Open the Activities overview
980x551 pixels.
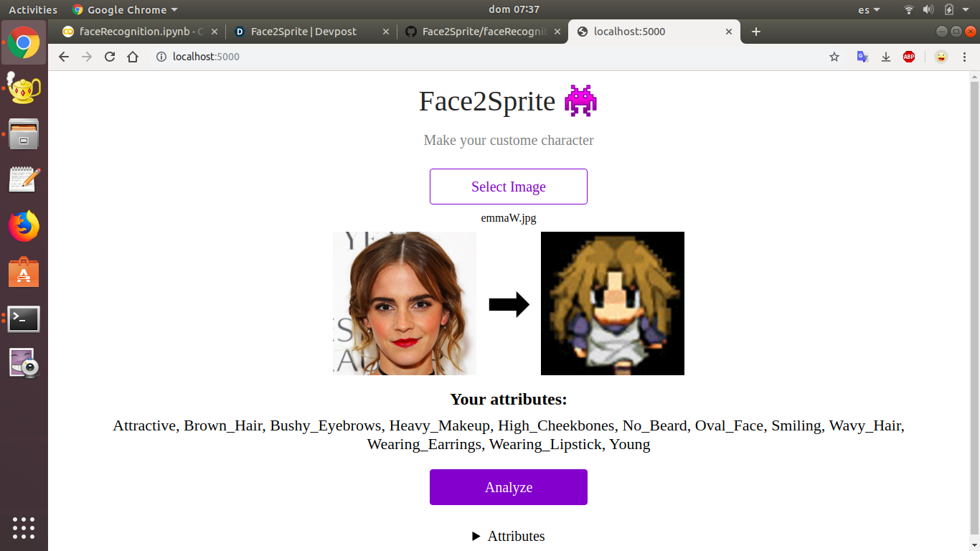click(x=33, y=9)
